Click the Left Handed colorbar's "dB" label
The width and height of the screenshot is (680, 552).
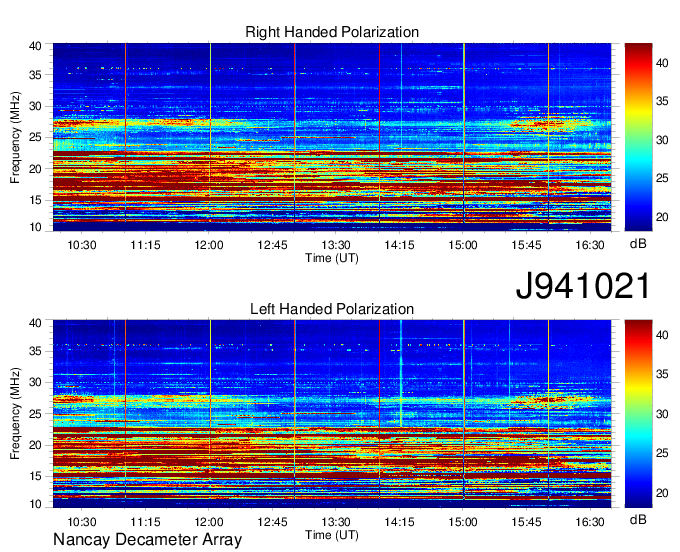[638, 520]
